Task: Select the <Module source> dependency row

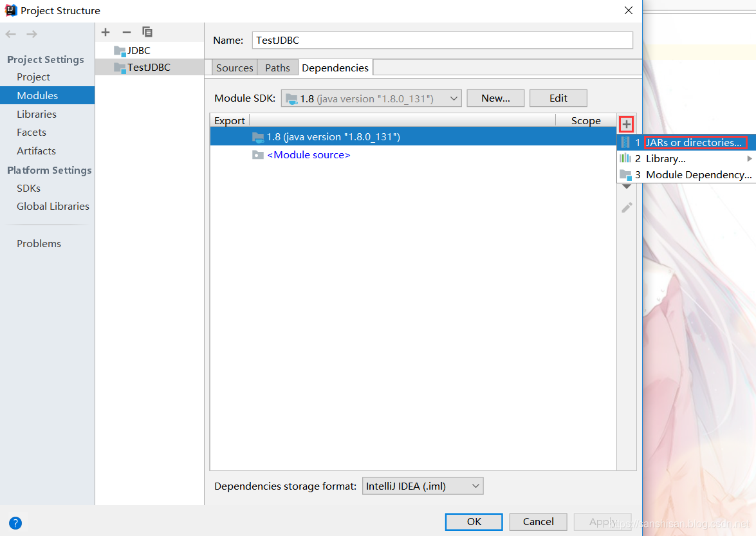Action: click(413, 154)
